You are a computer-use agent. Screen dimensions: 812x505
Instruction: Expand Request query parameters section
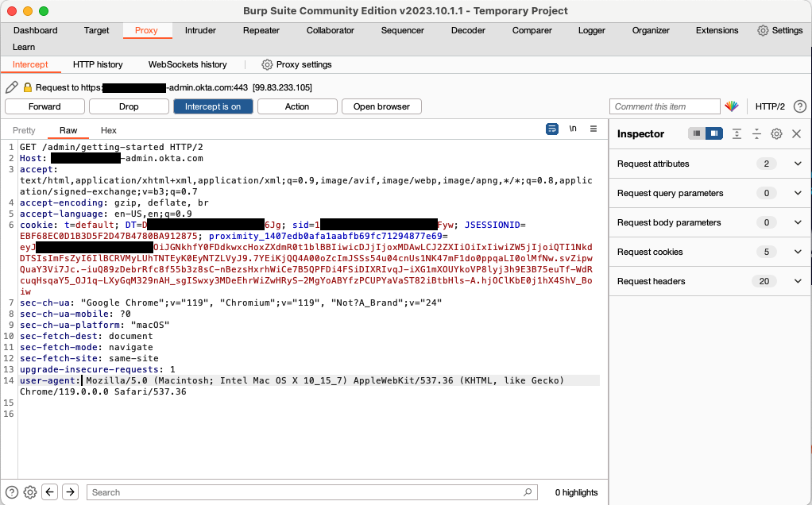(x=710, y=193)
